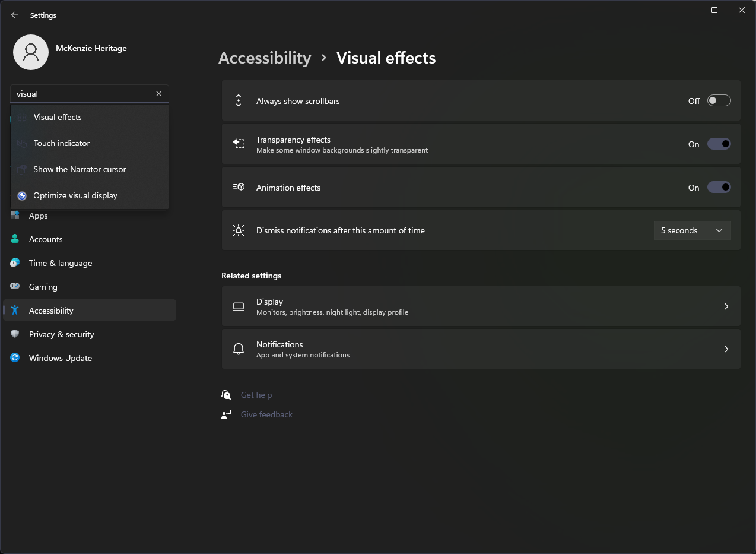The width and height of the screenshot is (756, 554).
Task: Click the back arrow in Settings header
Action: [x=15, y=15]
